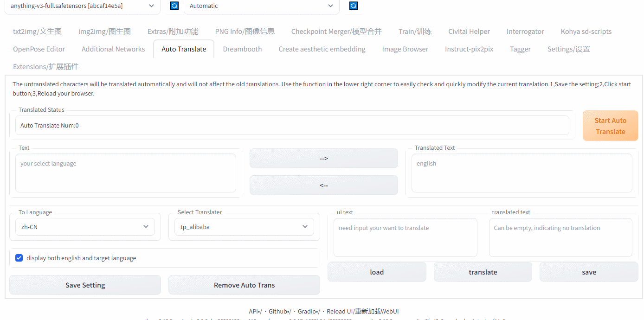Open the Extensions tab

(45, 67)
